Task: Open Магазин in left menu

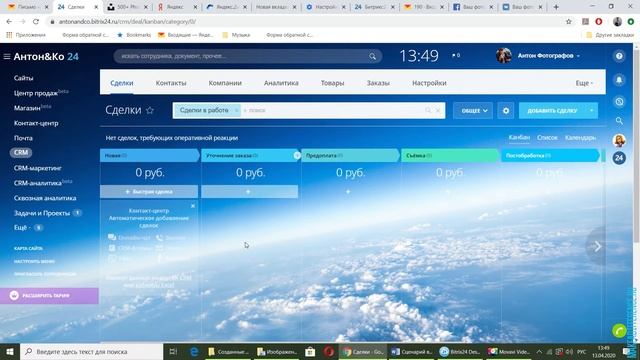Action: pos(27,108)
